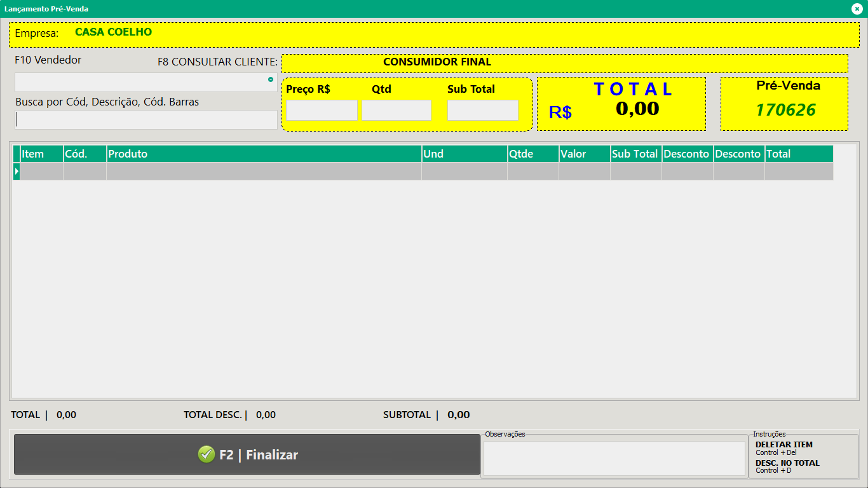Click the green checkmark icon on Finalizar
The width and height of the screenshot is (868, 488).
[x=207, y=454]
